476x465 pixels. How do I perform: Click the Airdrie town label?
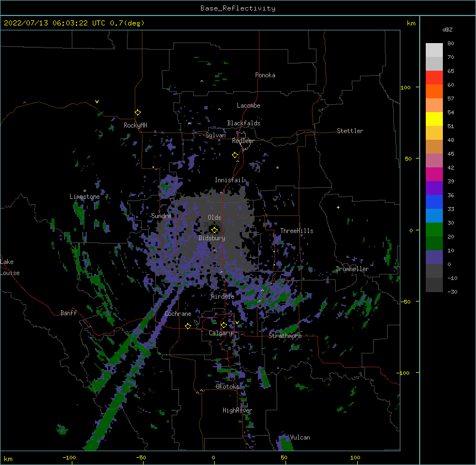(x=223, y=297)
